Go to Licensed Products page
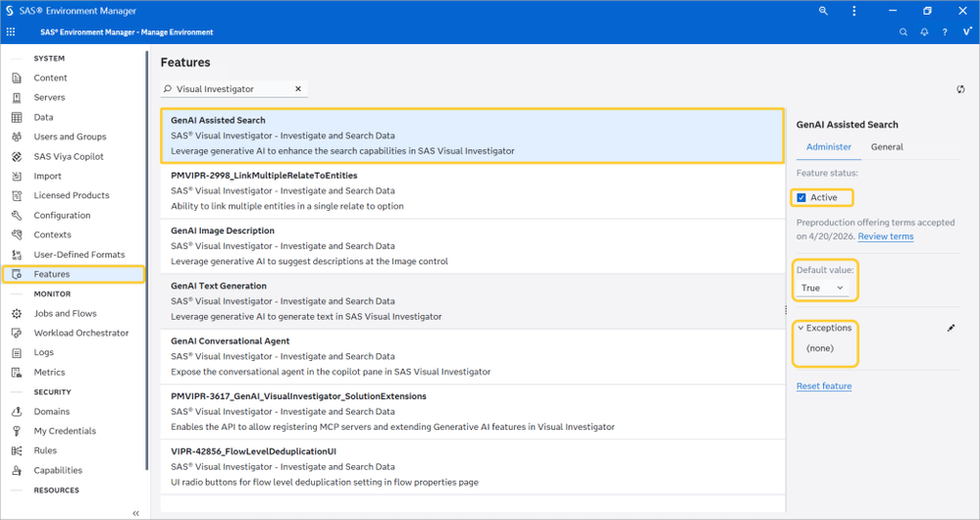Image resolution: width=980 pixels, height=520 pixels. [x=72, y=195]
